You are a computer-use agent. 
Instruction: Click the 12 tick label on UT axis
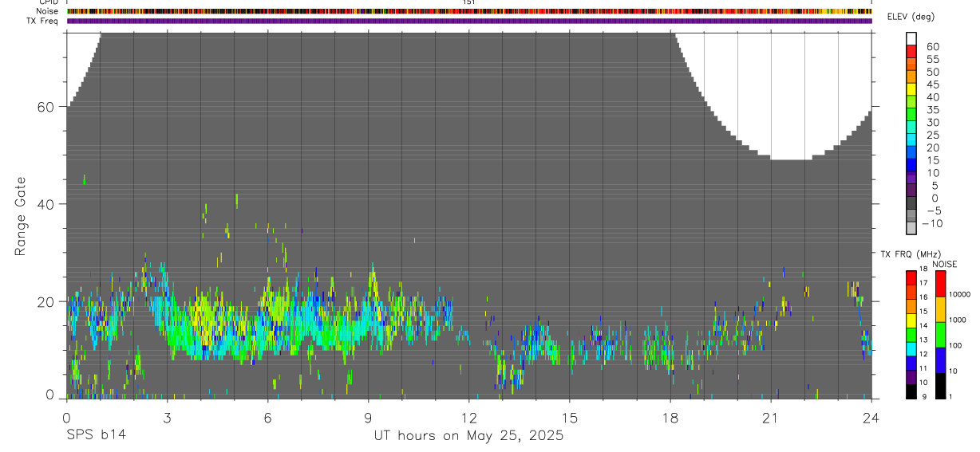(x=468, y=418)
